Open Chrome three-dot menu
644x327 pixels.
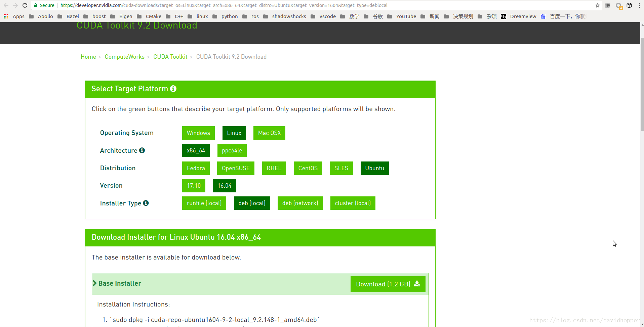click(x=639, y=5)
